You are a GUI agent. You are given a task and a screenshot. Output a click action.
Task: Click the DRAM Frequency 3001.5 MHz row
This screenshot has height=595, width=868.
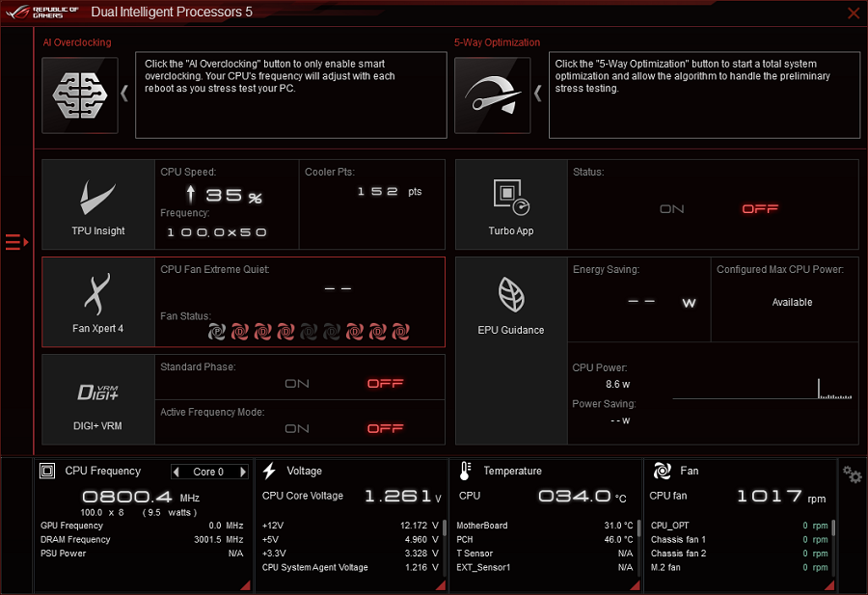tap(142, 540)
